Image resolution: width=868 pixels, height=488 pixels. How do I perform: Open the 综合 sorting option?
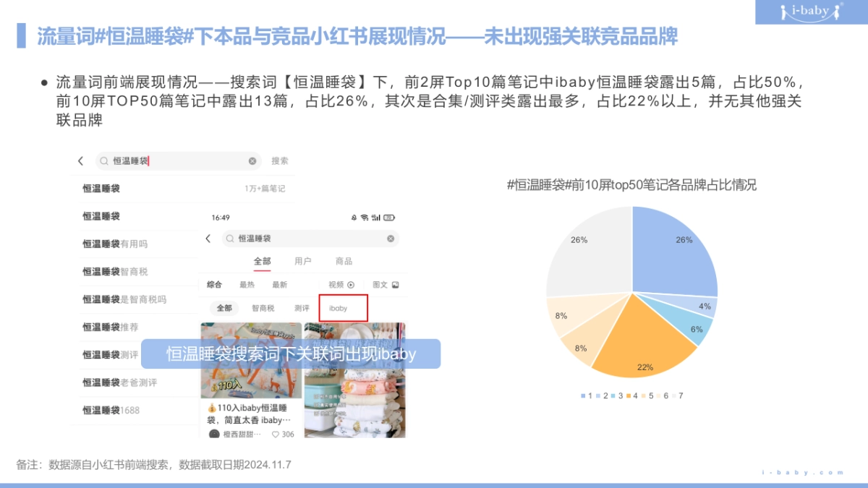click(213, 285)
